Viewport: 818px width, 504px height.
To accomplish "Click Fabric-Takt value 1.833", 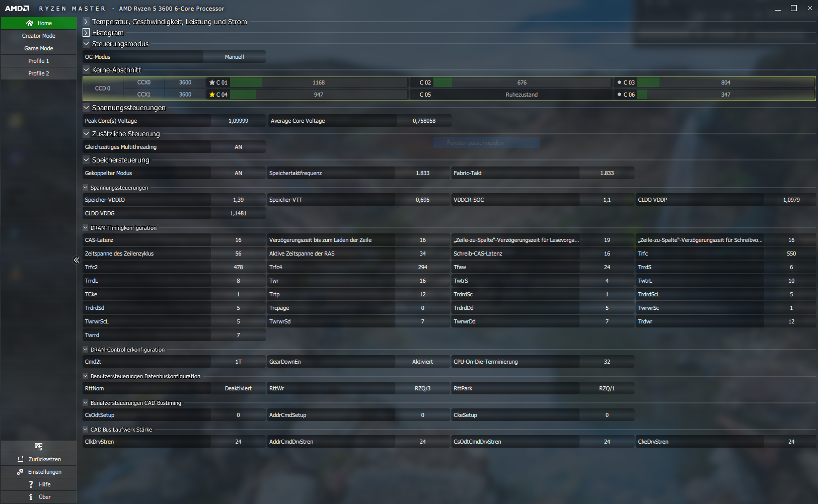I will (x=607, y=173).
